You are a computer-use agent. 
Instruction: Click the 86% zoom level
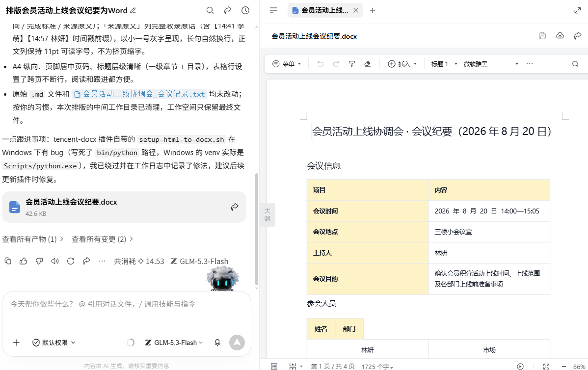tap(579, 366)
